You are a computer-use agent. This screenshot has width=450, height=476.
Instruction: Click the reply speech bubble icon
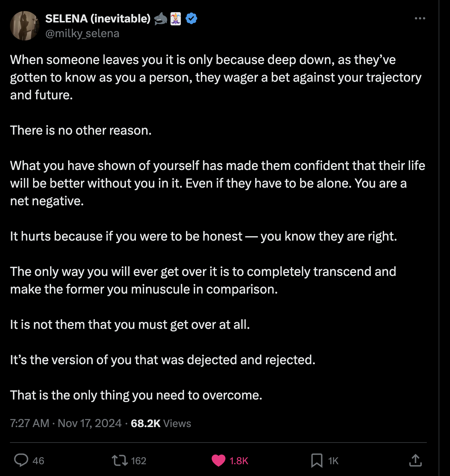coord(21,460)
